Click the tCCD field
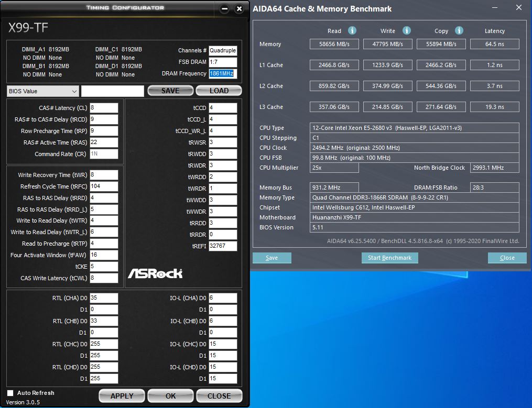Viewport: 532px width, 408px height. (x=223, y=108)
